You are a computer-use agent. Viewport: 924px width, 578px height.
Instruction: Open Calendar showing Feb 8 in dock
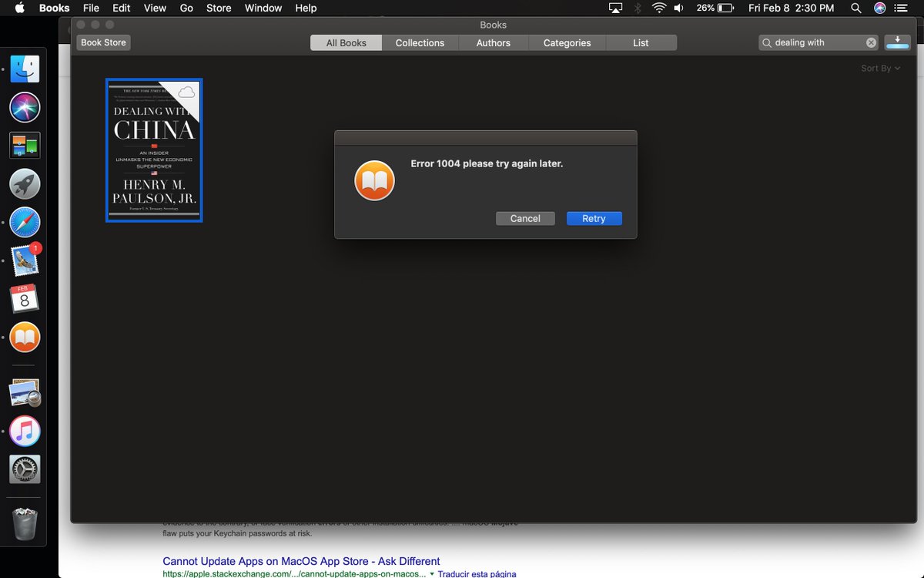[25, 299]
